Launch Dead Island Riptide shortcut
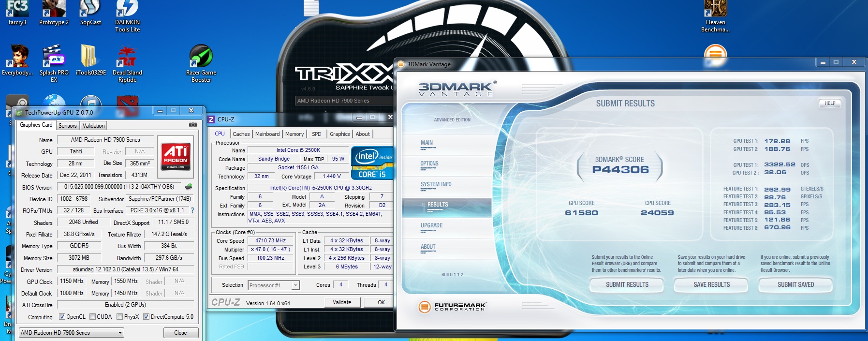Screen dimensions: 868x341 tap(127, 63)
